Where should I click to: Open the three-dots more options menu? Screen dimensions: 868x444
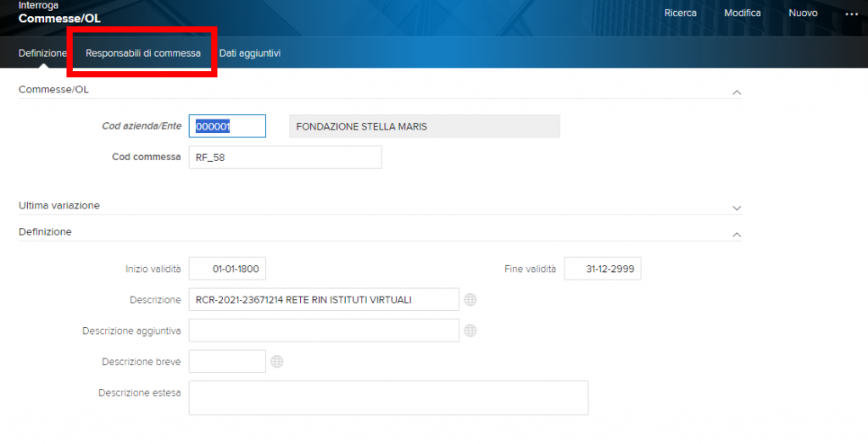851,14
